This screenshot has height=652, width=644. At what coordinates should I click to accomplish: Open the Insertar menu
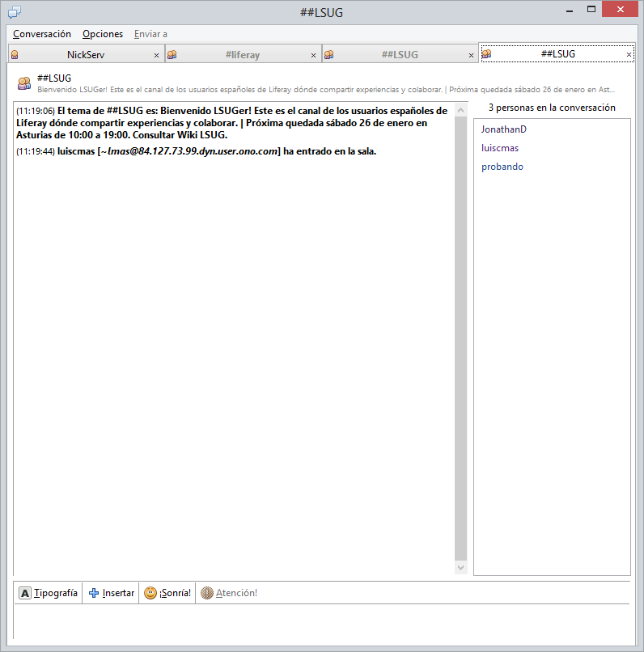[111, 593]
